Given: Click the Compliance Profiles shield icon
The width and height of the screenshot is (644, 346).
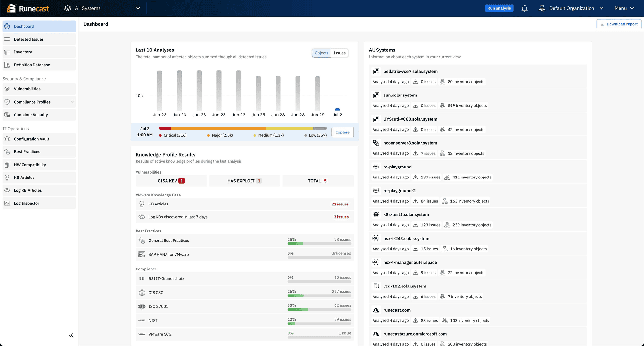Looking at the screenshot, I should 7,102.
